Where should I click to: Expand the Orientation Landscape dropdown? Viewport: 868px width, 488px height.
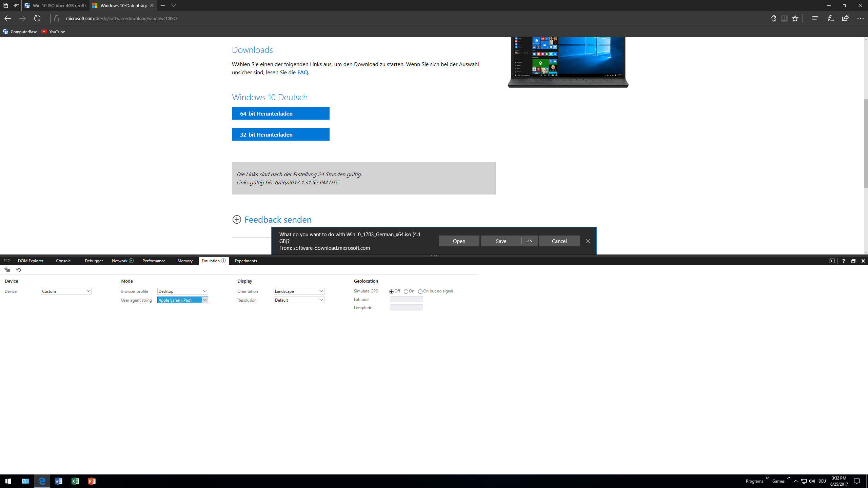(x=299, y=291)
